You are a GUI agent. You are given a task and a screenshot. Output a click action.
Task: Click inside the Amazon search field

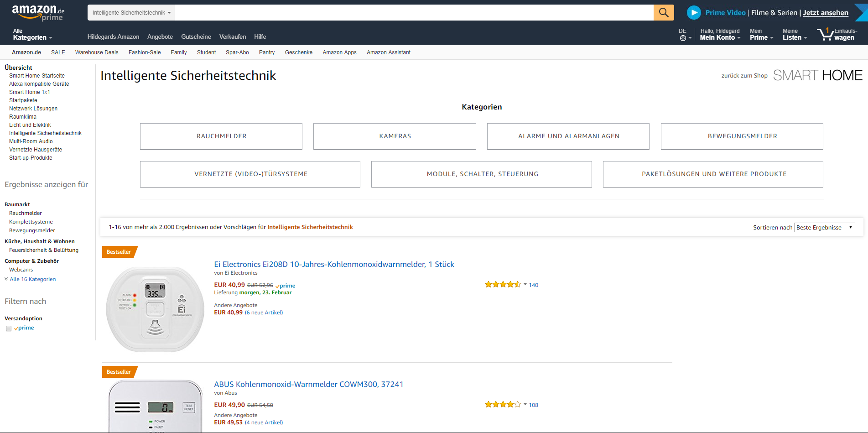414,13
